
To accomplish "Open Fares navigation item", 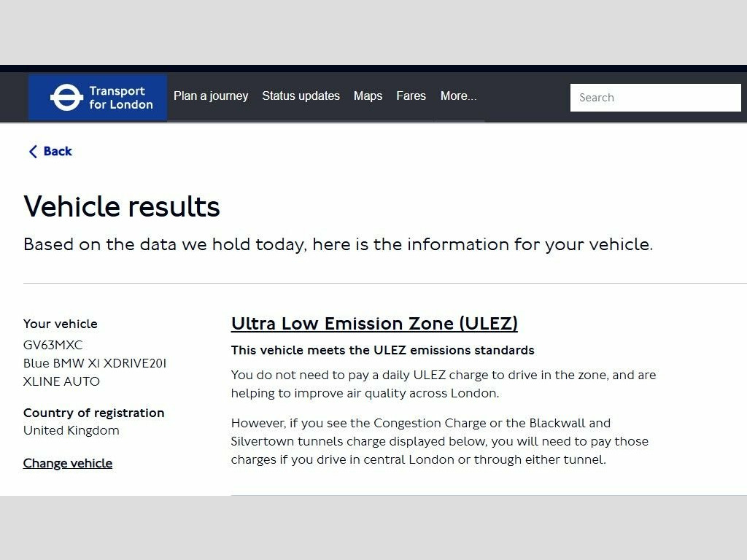I will pos(411,96).
